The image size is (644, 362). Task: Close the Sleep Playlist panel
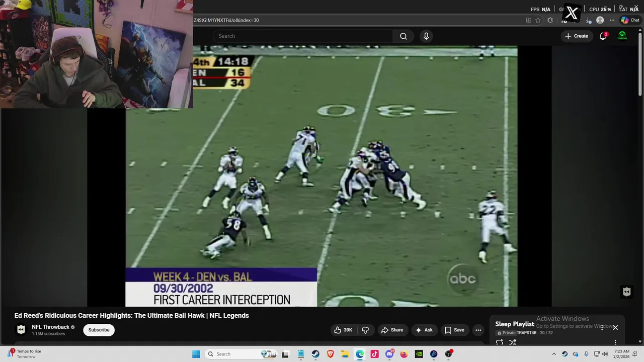coord(615,327)
